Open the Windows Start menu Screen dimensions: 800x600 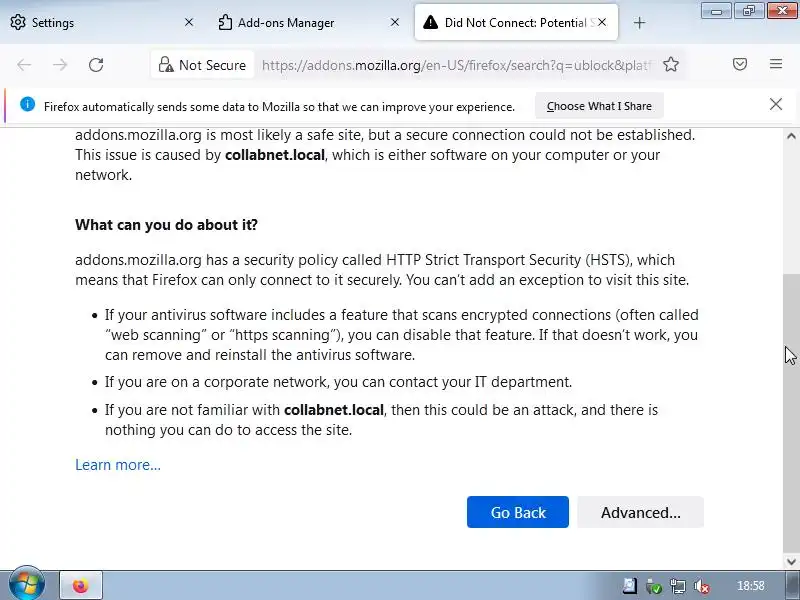tap(26, 585)
